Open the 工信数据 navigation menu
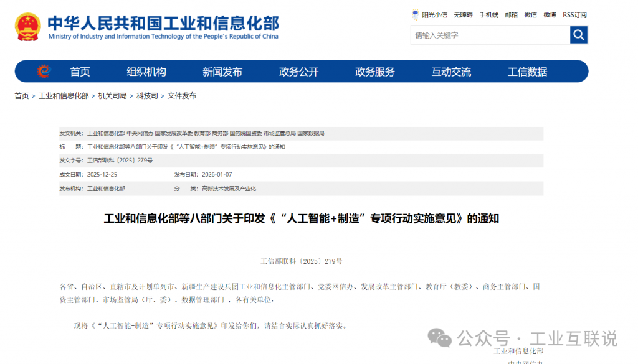This screenshot has height=364, width=638. pyautogui.click(x=527, y=72)
